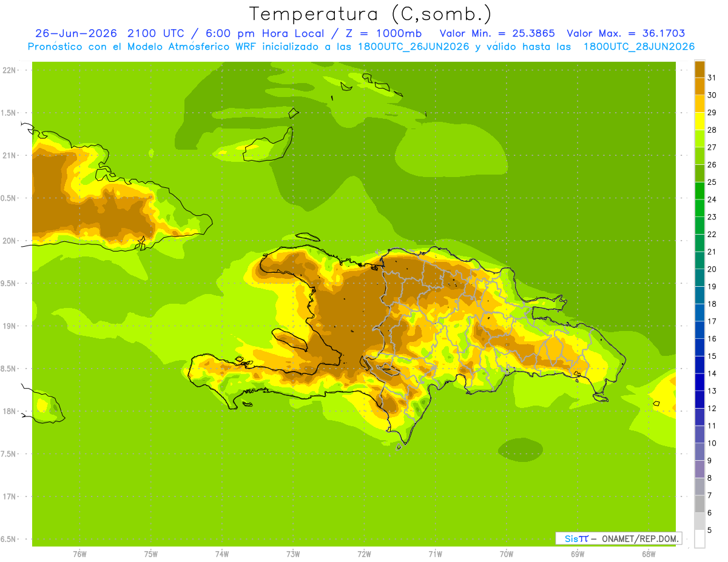Click the colorbar label 12
This screenshot has width=728, height=562.
712,409
